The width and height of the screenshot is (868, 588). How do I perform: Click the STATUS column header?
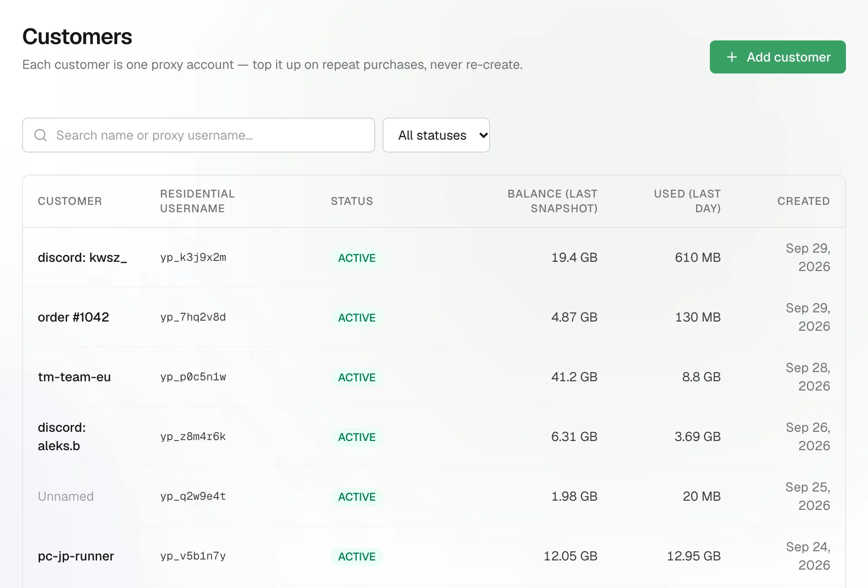(x=352, y=201)
